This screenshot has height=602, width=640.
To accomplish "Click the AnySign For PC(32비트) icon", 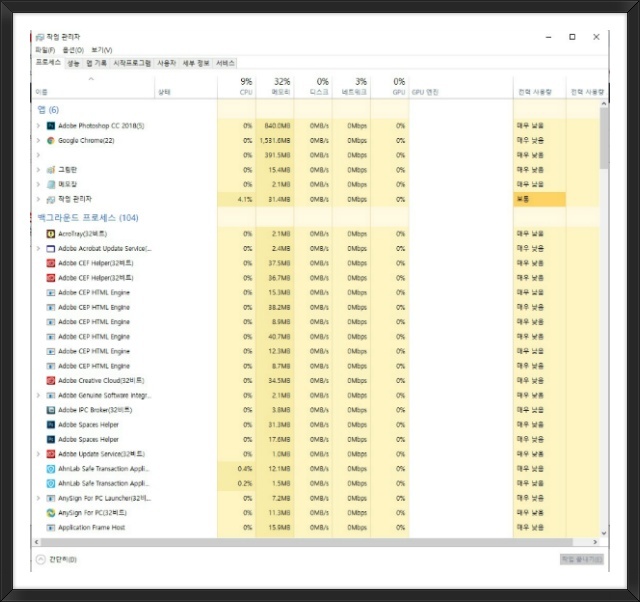I will (51, 513).
